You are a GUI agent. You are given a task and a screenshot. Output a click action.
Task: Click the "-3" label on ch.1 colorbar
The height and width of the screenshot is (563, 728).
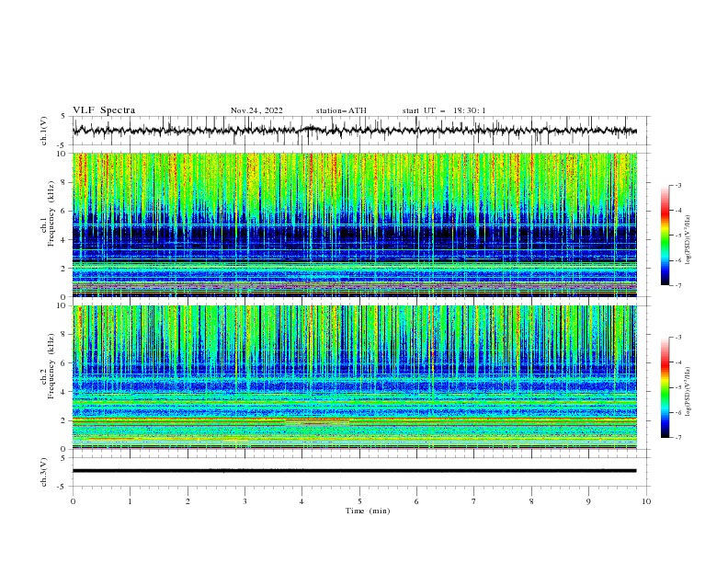tap(678, 185)
